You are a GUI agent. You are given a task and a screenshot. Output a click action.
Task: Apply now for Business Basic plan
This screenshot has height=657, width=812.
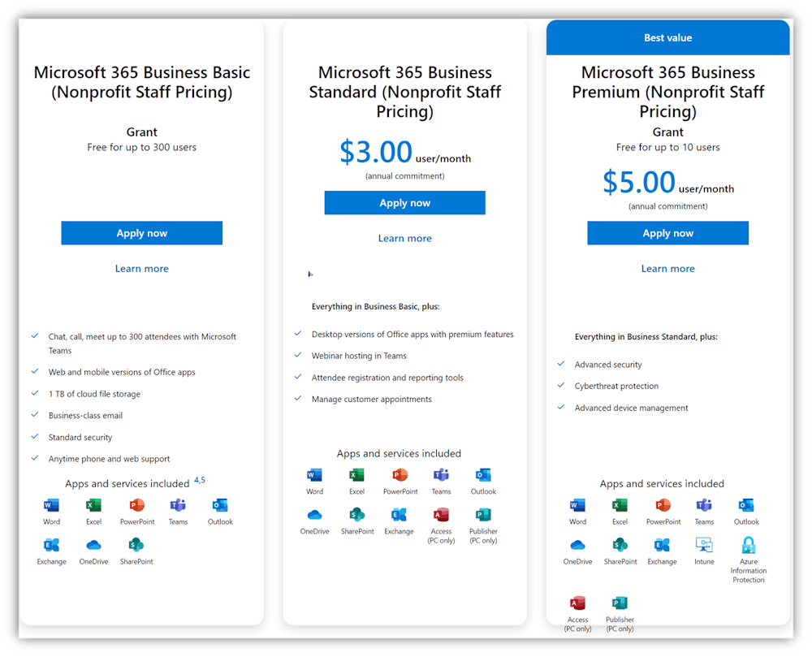coord(142,233)
